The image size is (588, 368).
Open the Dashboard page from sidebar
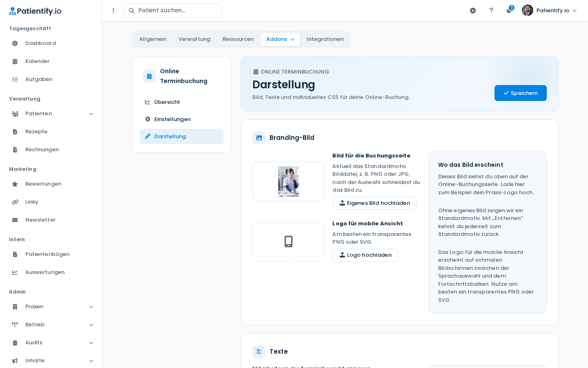tap(51, 43)
